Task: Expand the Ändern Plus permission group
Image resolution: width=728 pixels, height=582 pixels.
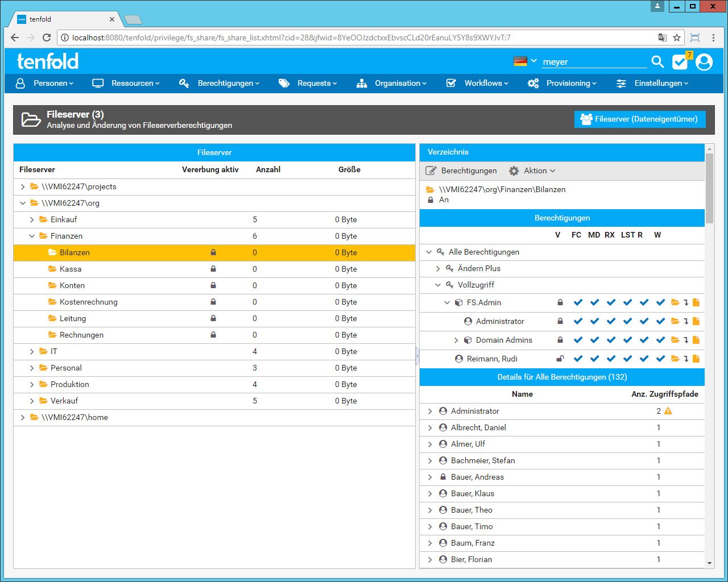Action: click(438, 268)
